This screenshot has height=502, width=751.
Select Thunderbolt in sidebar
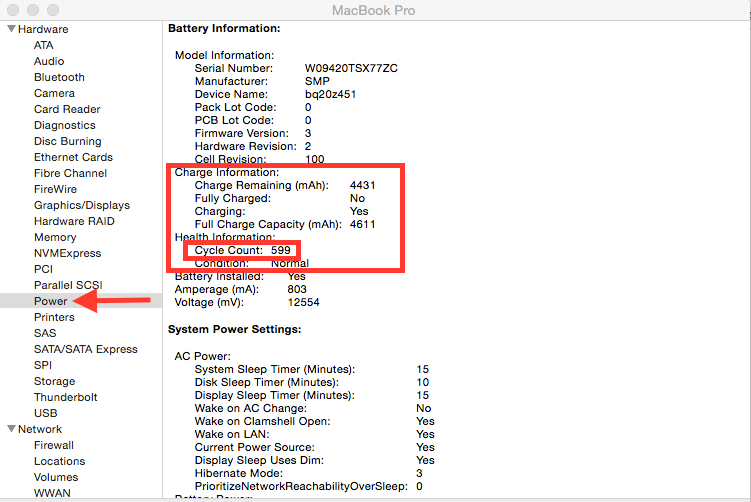pyautogui.click(x=66, y=397)
